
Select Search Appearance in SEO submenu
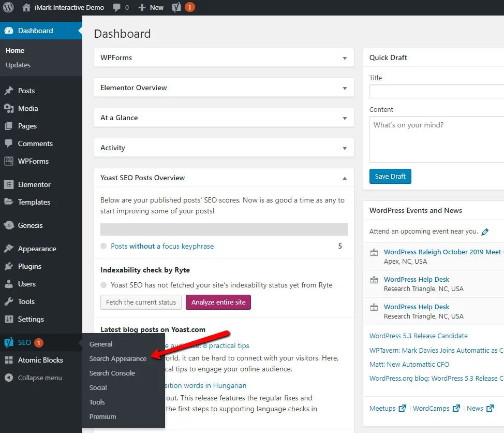[x=117, y=359]
